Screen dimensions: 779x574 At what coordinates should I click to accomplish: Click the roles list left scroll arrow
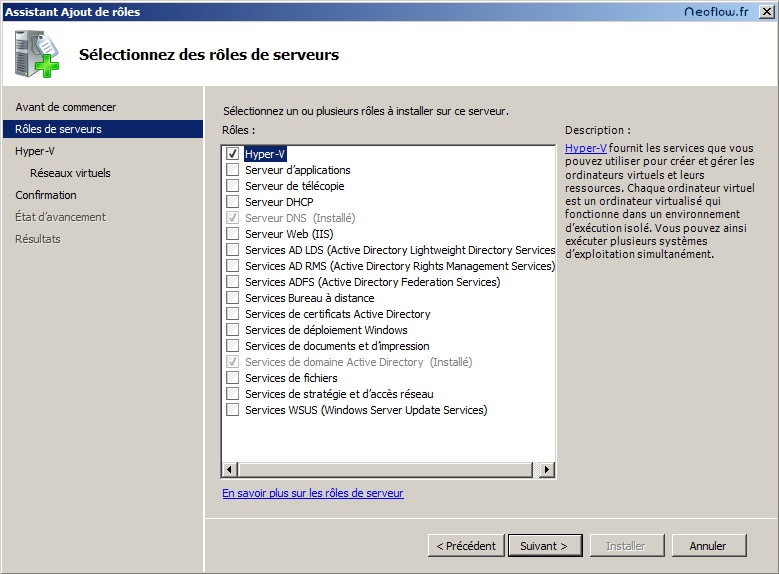tap(230, 469)
